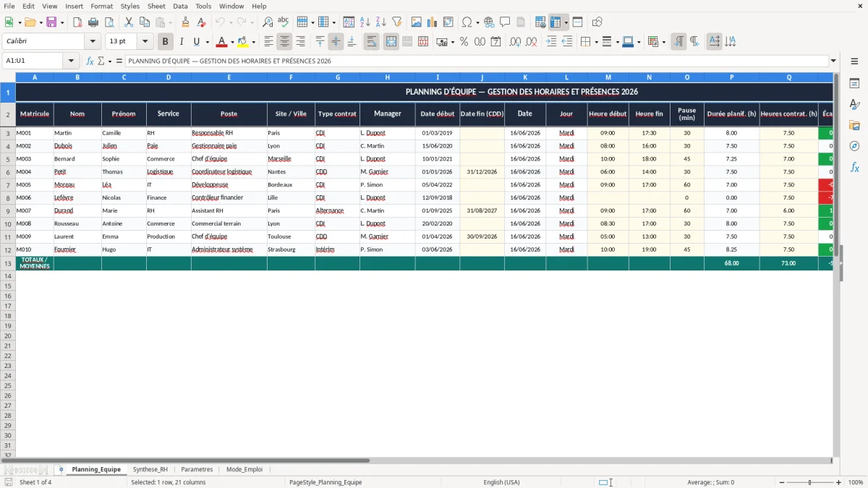Viewport: 868px width, 488px height.
Task: Select Clone Formatting paintbrush
Action: (185, 22)
